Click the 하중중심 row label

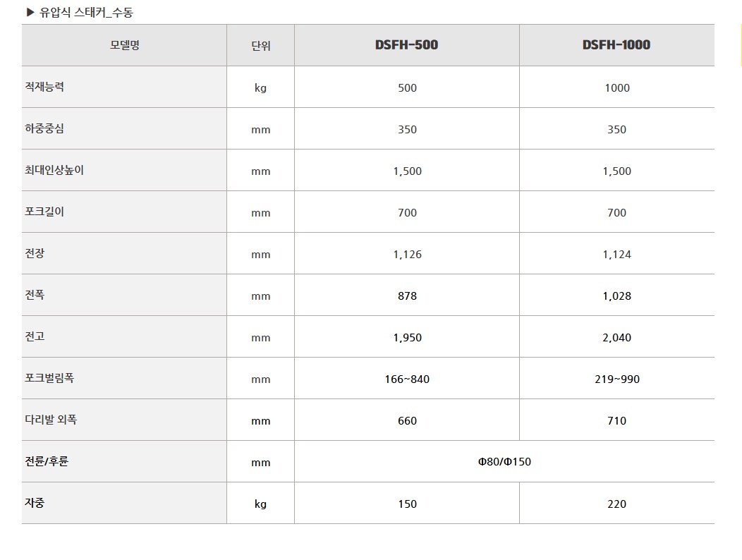pyautogui.click(x=44, y=129)
